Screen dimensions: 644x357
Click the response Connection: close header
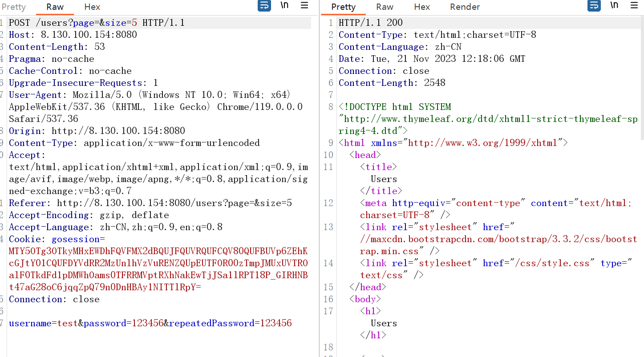[x=384, y=71]
